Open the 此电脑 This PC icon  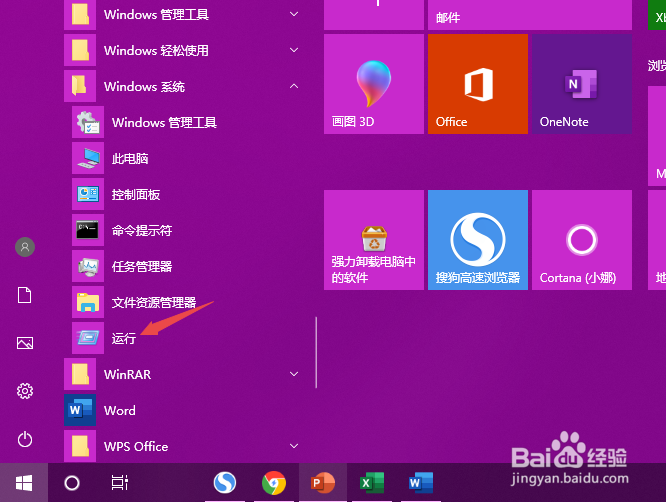[x=88, y=158]
